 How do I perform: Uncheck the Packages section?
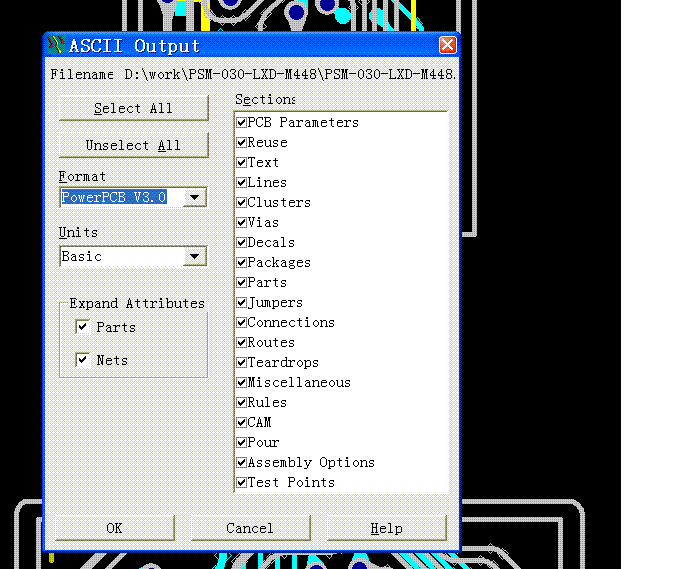pyautogui.click(x=242, y=262)
